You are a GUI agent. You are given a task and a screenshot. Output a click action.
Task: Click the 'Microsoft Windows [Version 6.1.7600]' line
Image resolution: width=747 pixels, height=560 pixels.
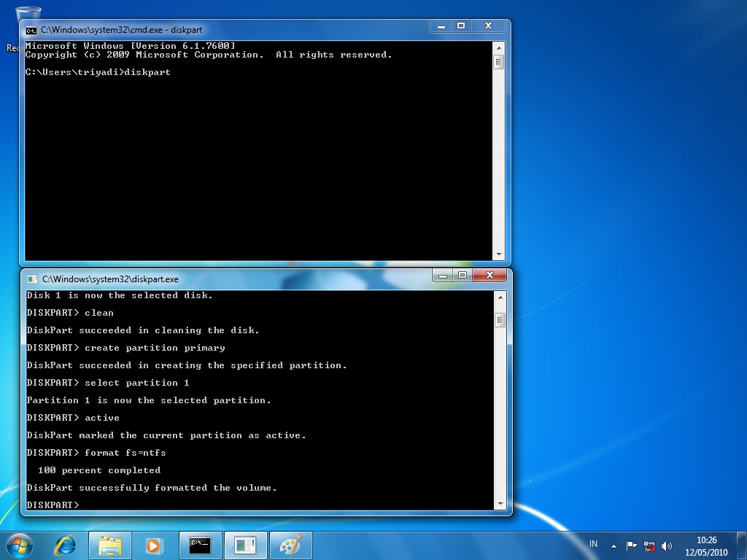pos(130,46)
